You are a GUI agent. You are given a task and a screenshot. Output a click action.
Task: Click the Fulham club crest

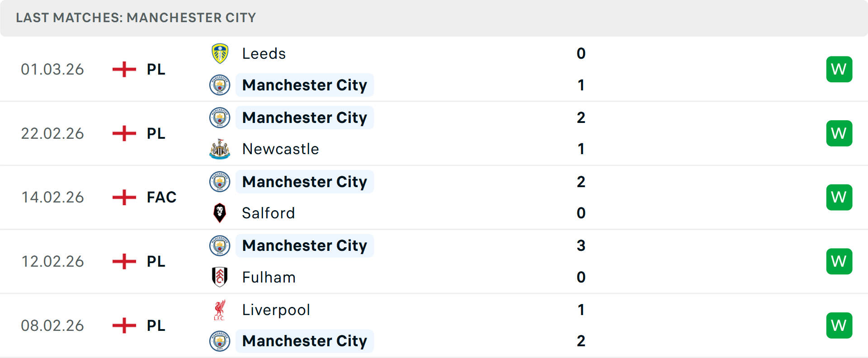coord(220,277)
